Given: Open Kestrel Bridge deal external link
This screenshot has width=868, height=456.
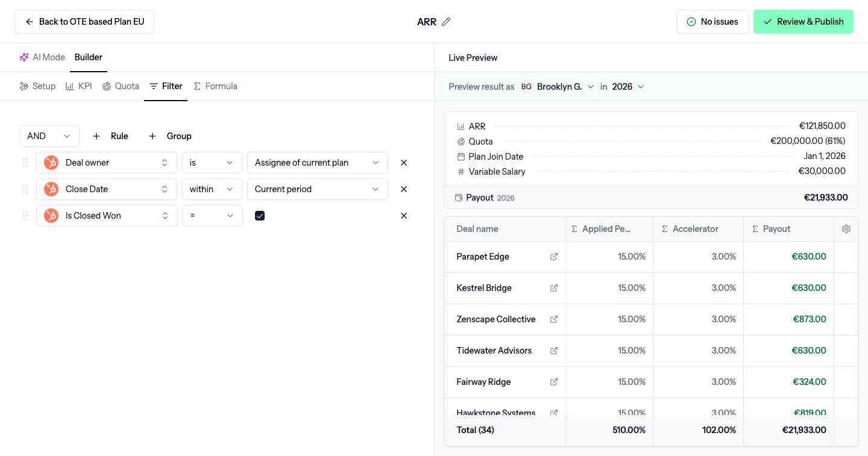Looking at the screenshot, I should tap(554, 288).
